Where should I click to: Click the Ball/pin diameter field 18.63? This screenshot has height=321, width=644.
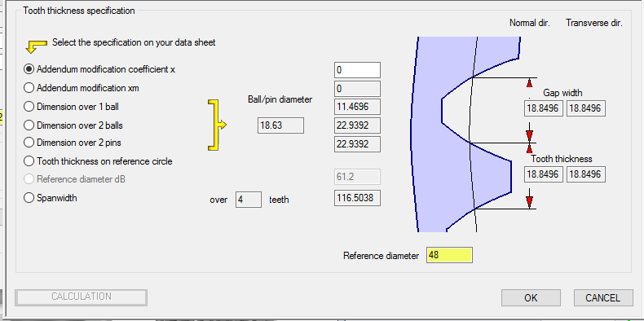coord(281,125)
